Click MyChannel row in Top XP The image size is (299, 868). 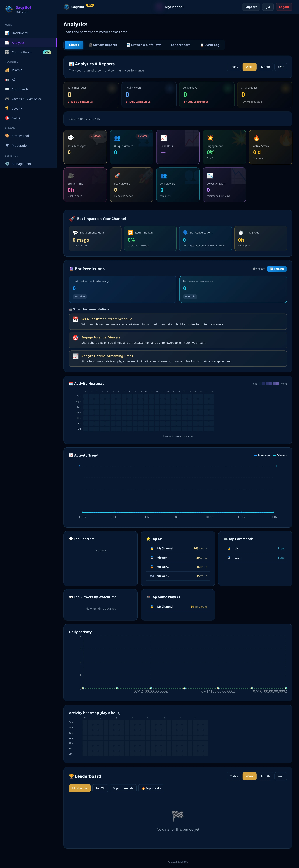click(x=178, y=549)
